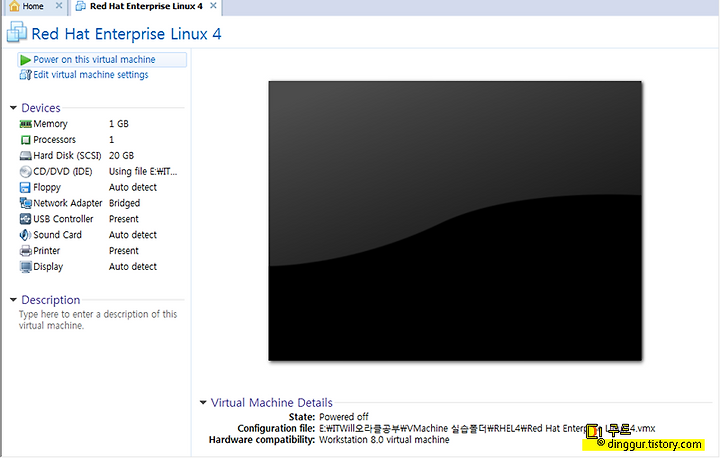Click the black VM console preview
Viewport: 720px width, 458px height.
(455, 221)
